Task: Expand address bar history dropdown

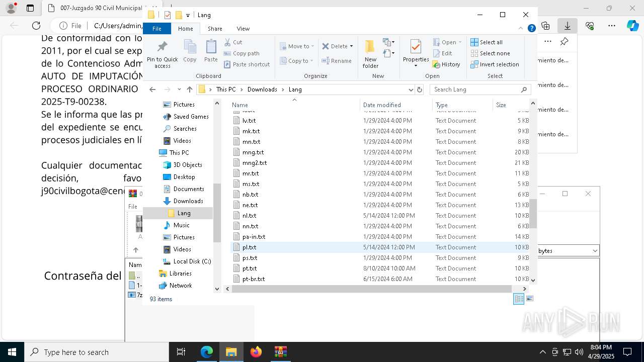Action: [x=411, y=89]
